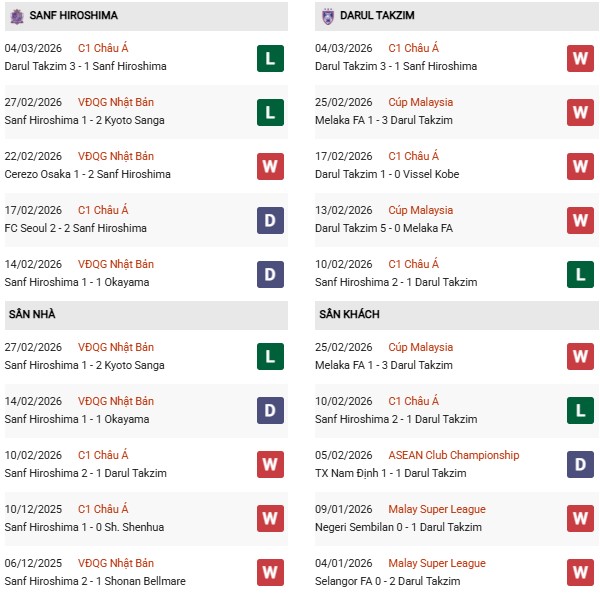Click the W badge for Selangor FA match
The width and height of the screenshot is (600, 593).
click(x=580, y=573)
